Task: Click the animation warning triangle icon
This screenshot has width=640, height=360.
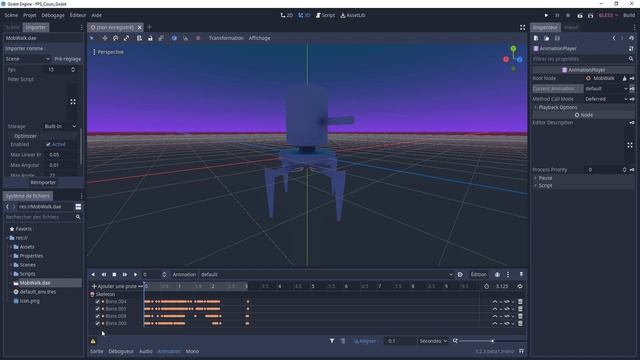Action: [x=93, y=341]
